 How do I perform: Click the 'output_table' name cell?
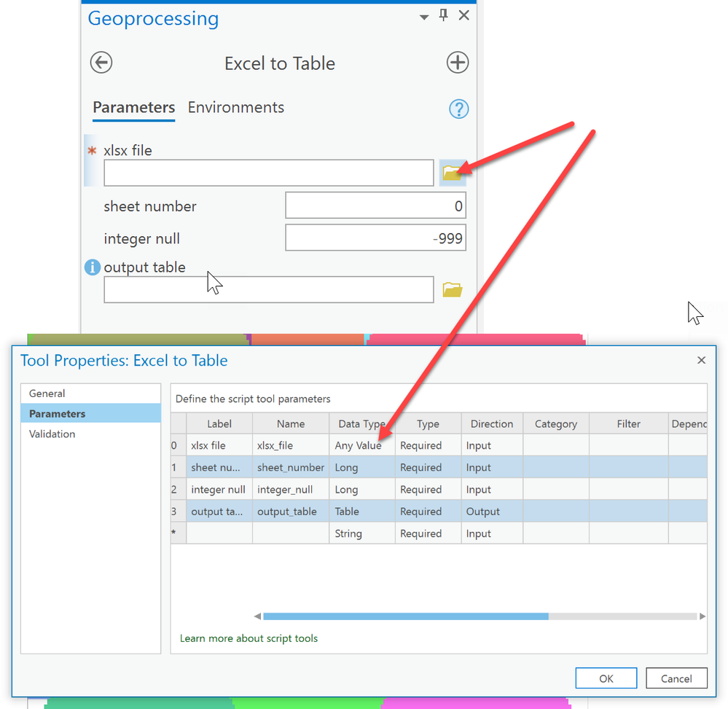click(291, 512)
